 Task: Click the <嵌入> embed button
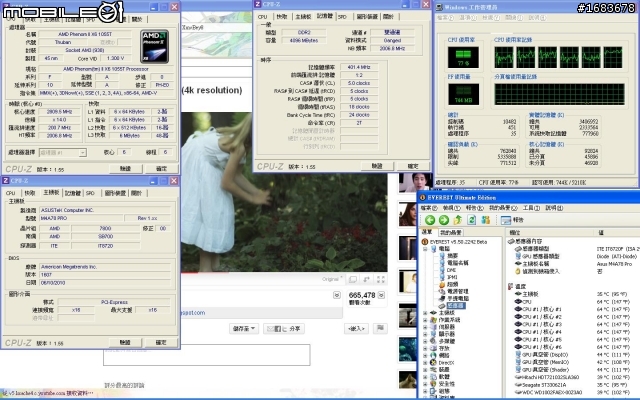pyautogui.click(x=356, y=329)
